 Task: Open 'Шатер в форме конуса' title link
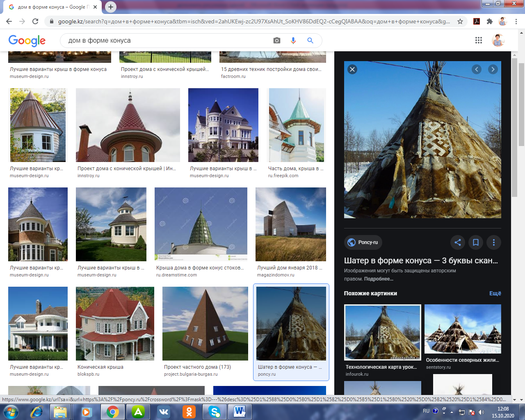[421, 260]
